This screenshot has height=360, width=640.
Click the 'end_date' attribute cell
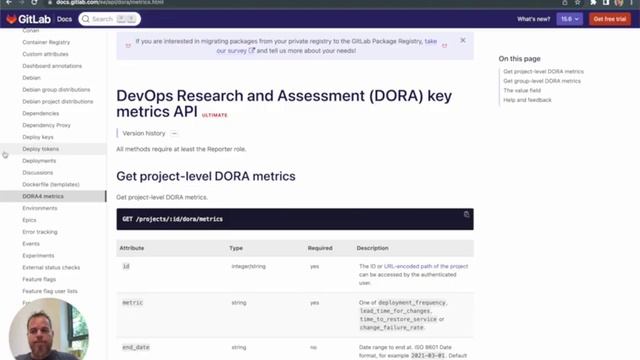point(136,347)
